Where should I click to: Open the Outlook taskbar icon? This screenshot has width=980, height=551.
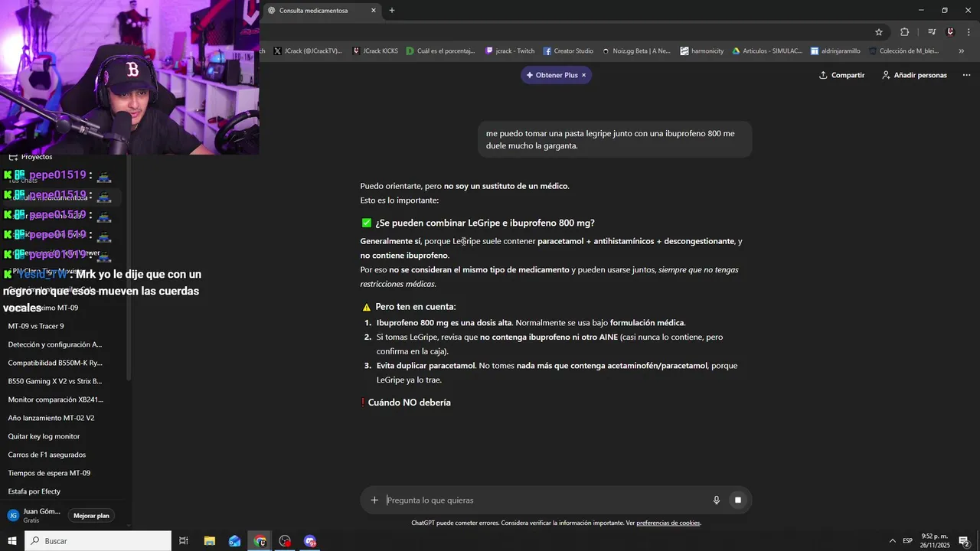coord(235,541)
